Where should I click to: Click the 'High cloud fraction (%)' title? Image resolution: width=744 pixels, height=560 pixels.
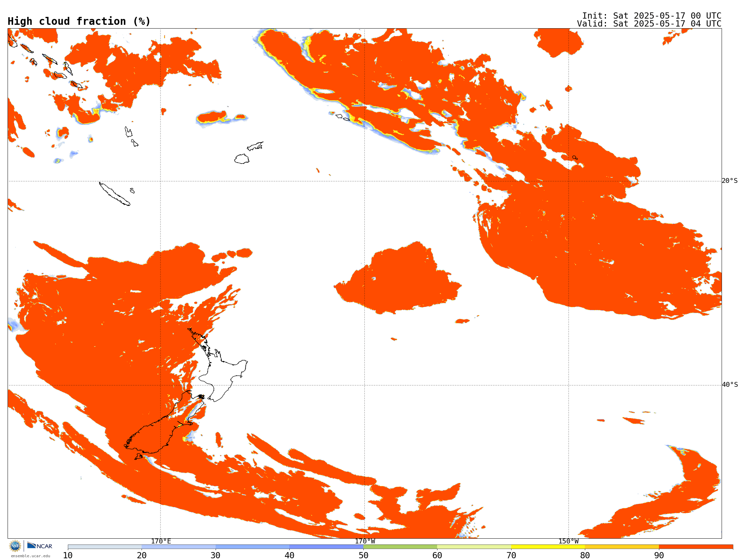coord(79,21)
